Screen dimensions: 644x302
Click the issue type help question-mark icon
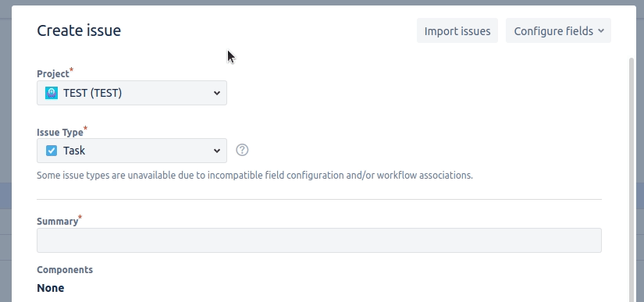pos(242,150)
